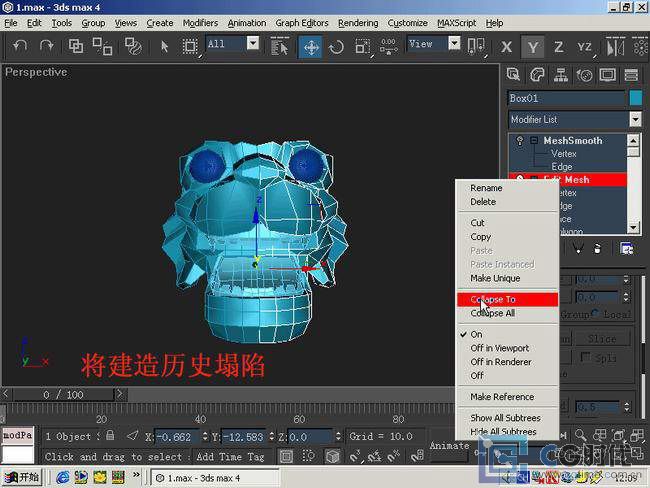Click taskbar quick launch expand chevron

tap(136, 474)
